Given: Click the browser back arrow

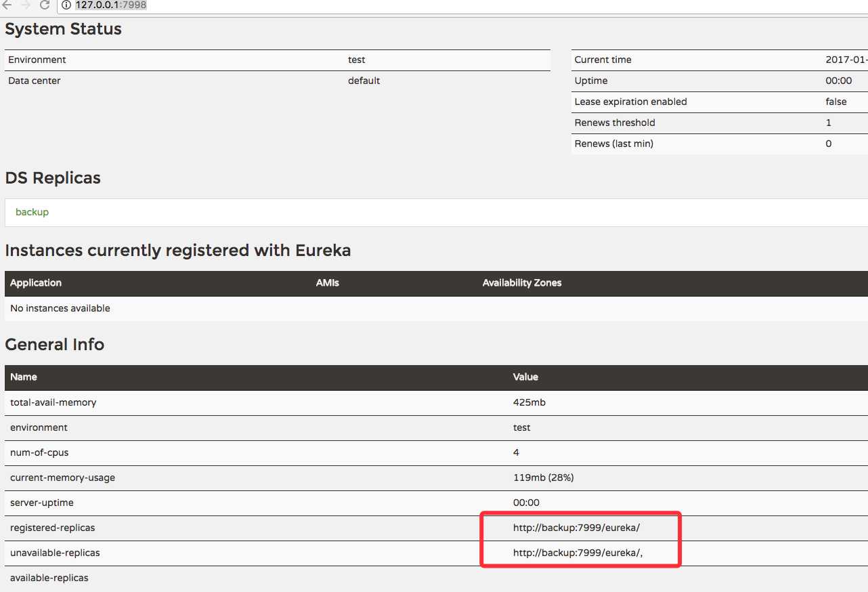Looking at the screenshot, I should coord(7,5).
